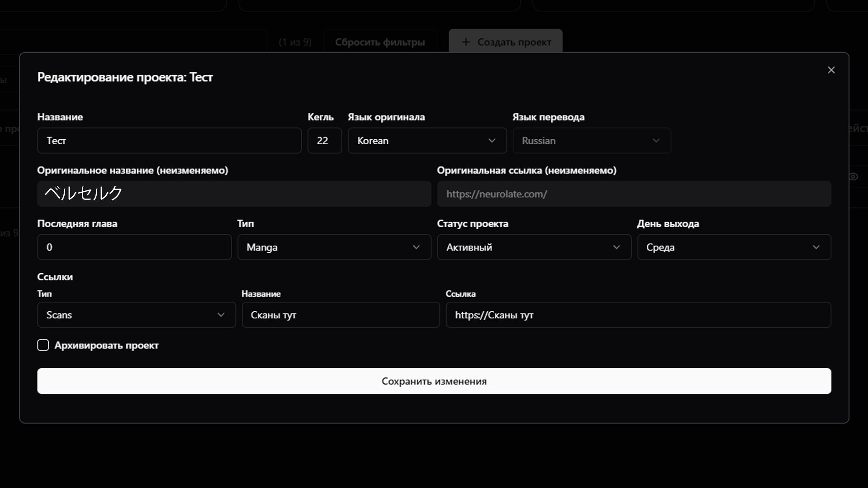The image size is (868, 488).
Task: Click the link Название field Сканы тут
Action: click(340, 315)
